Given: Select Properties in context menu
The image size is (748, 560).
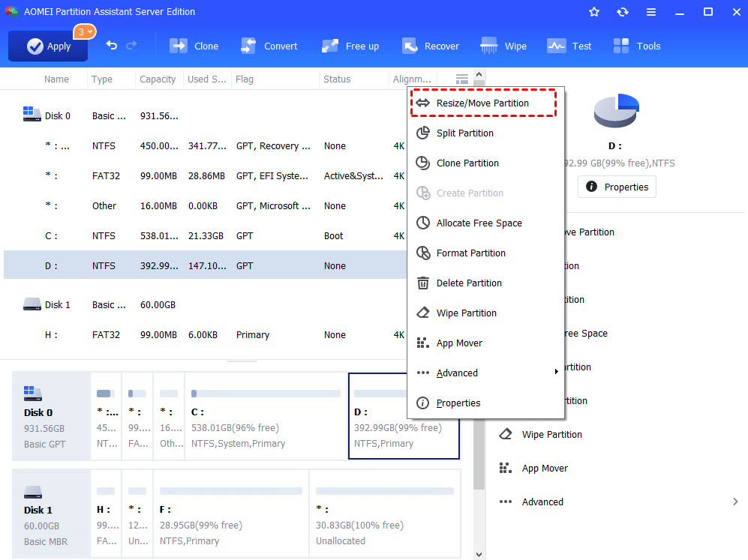Looking at the screenshot, I should (x=485, y=403).
